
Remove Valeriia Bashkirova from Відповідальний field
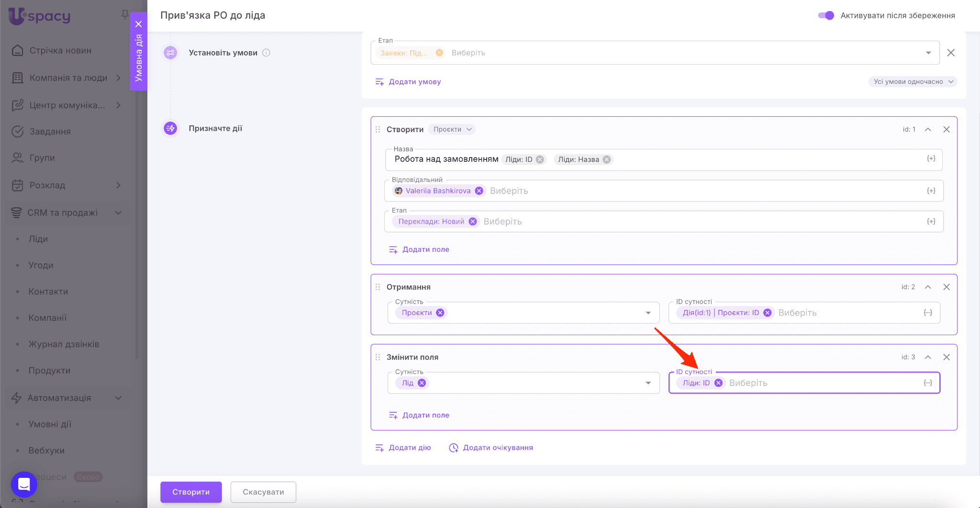point(479,191)
